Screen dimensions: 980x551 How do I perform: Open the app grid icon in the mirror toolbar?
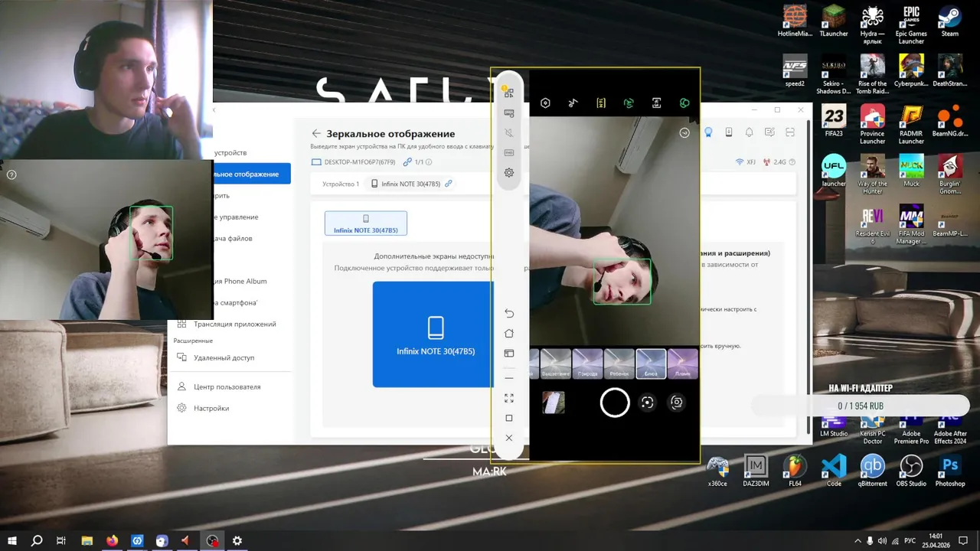click(x=508, y=93)
